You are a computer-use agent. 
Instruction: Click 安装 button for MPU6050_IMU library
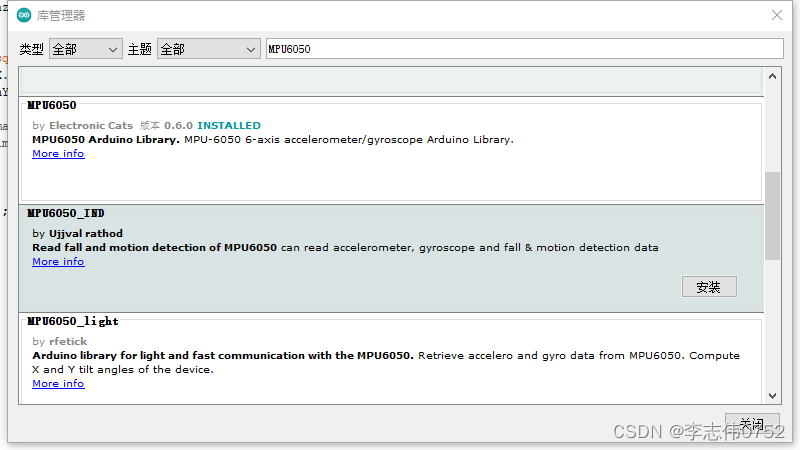click(709, 287)
